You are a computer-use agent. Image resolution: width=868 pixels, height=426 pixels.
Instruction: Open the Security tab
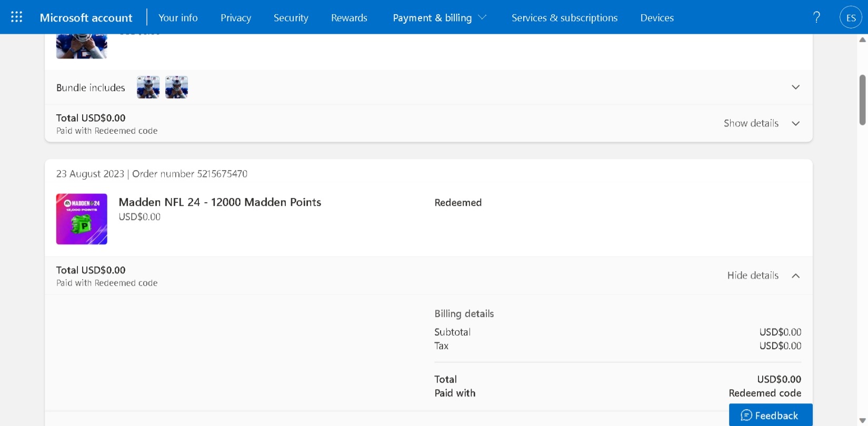(x=291, y=17)
